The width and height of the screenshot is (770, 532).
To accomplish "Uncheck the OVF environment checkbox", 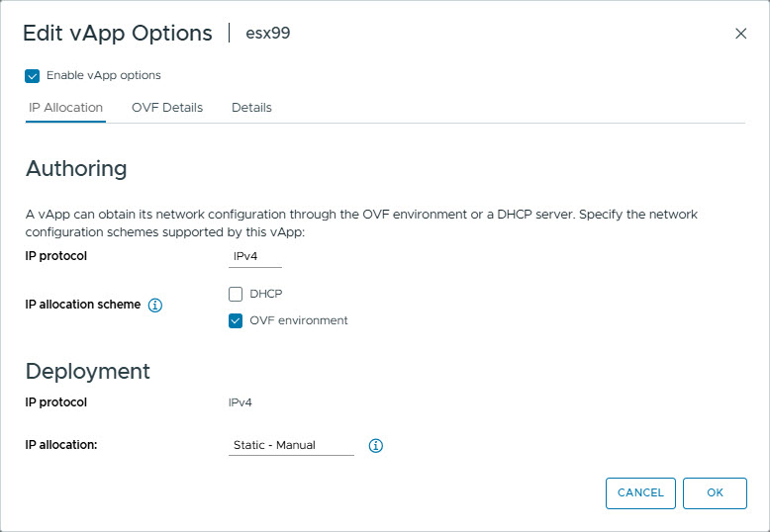I will pos(236,321).
